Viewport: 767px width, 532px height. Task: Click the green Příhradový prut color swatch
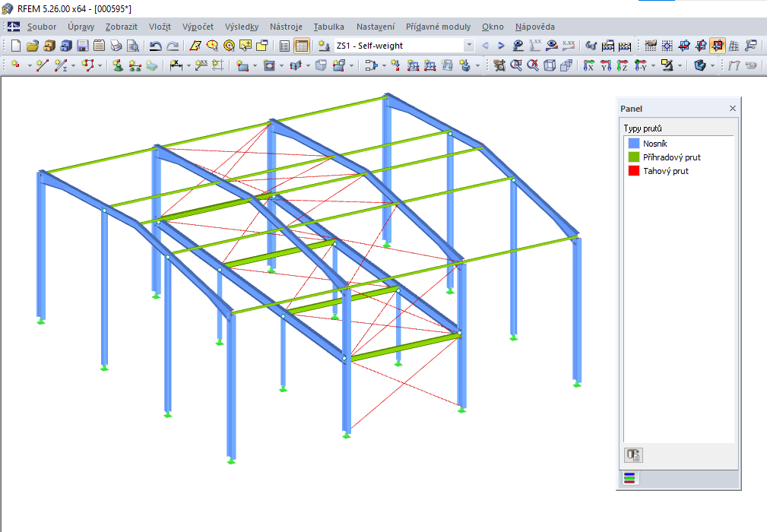click(634, 157)
